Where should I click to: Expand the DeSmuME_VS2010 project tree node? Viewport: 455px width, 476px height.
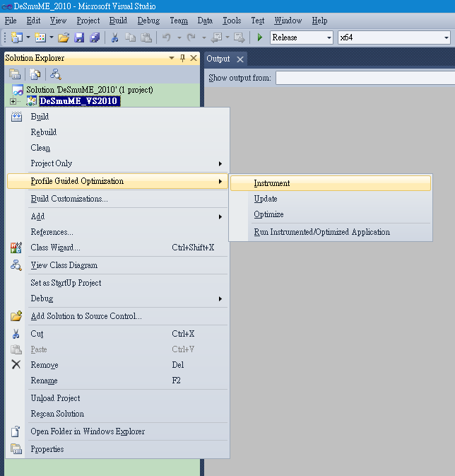pos(13,101)
